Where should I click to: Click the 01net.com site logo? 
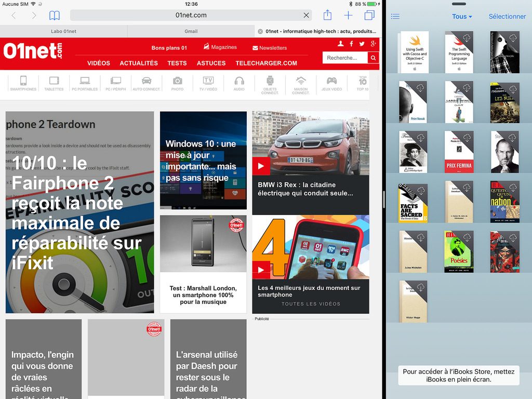tap(33, 51)
